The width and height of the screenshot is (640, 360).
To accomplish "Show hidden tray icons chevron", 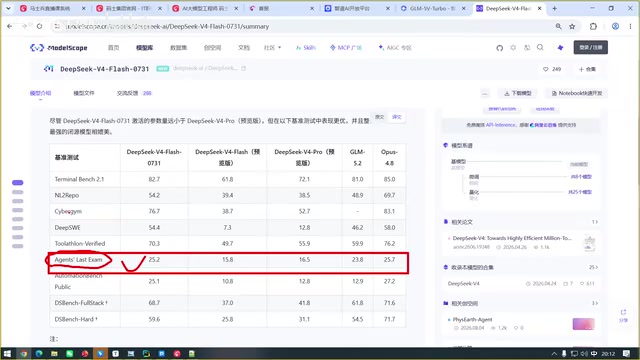I will click(554, 353).
